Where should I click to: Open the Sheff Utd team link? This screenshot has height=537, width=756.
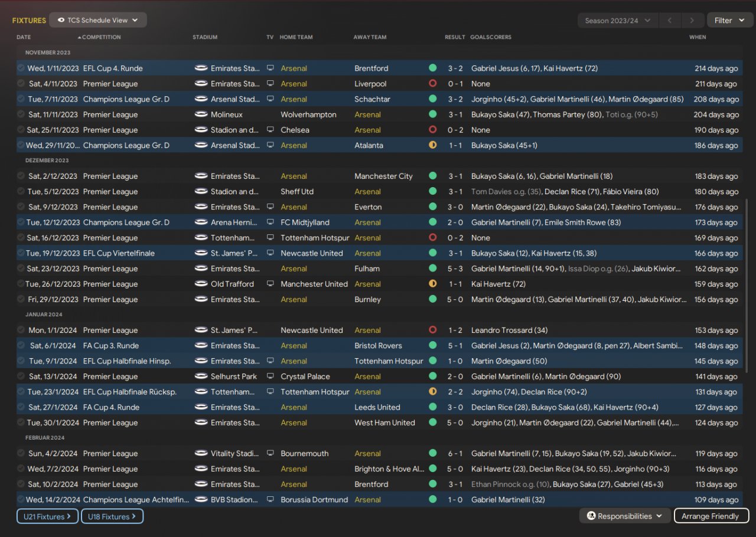[297, 192]
